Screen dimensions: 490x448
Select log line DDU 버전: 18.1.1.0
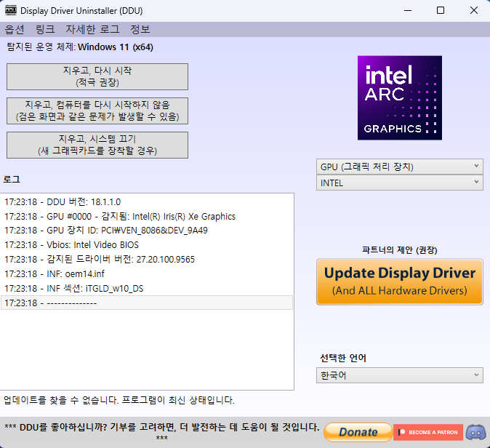coord(147,202)
